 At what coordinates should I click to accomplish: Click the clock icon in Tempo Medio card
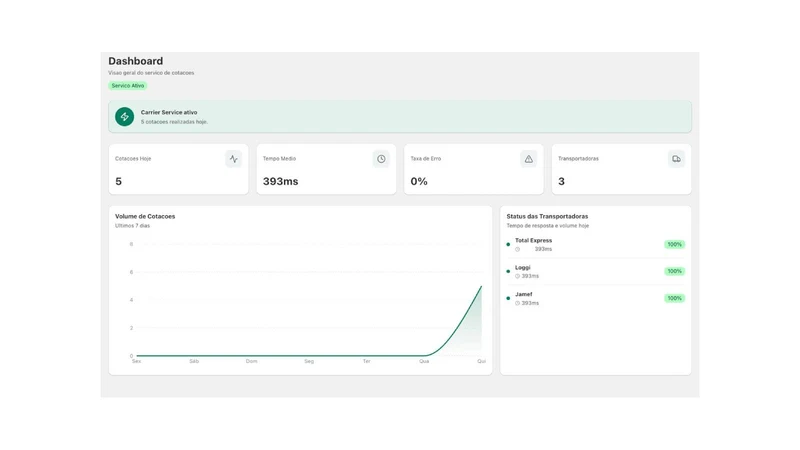point(381,159)
